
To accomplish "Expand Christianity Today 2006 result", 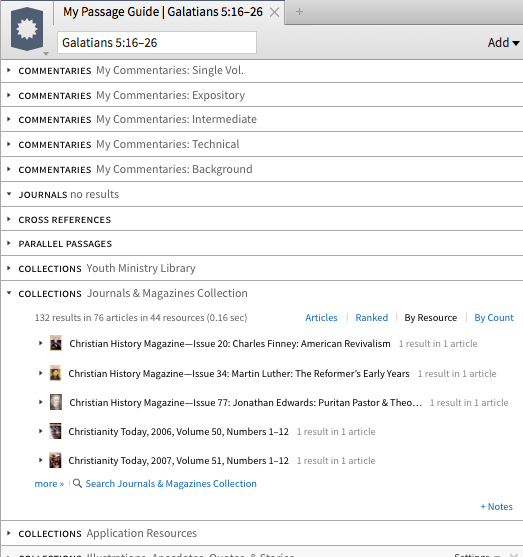I will tap(41, 431).
